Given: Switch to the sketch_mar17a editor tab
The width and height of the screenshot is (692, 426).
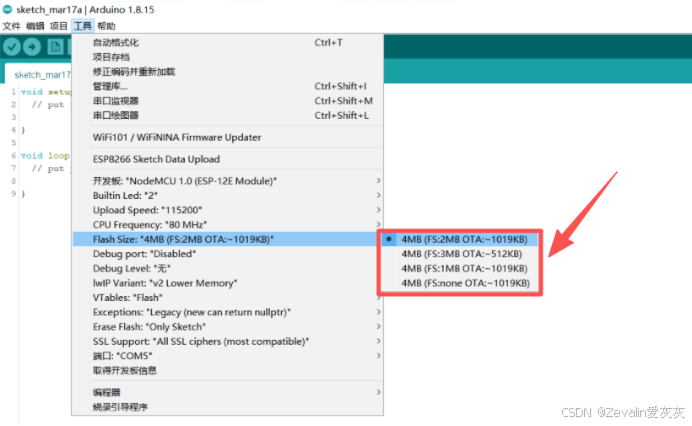Looking at the screenshot, I should [39, 75].
